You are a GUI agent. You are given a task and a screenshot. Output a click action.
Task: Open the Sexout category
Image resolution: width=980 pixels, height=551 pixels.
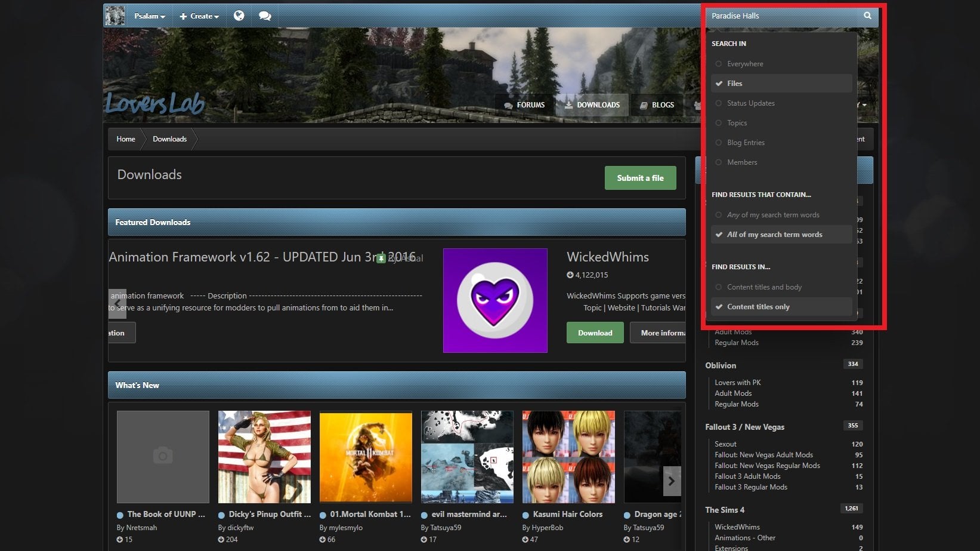click(725, 444)
